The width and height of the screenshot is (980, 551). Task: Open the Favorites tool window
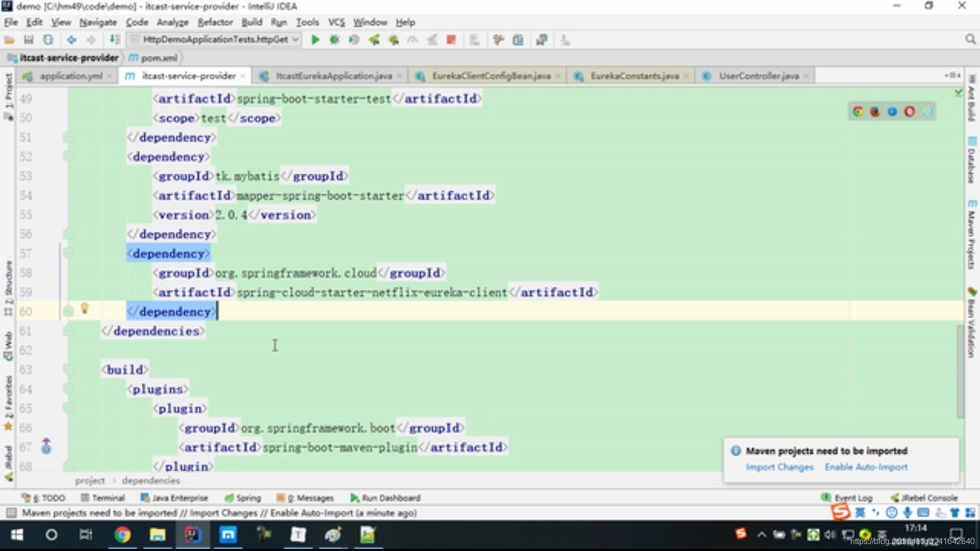click(8, 403)
